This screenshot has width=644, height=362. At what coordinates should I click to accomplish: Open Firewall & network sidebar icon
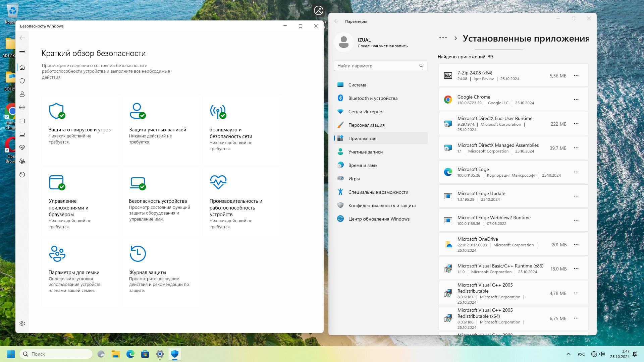pyautogui.click(x=22, y=108)
